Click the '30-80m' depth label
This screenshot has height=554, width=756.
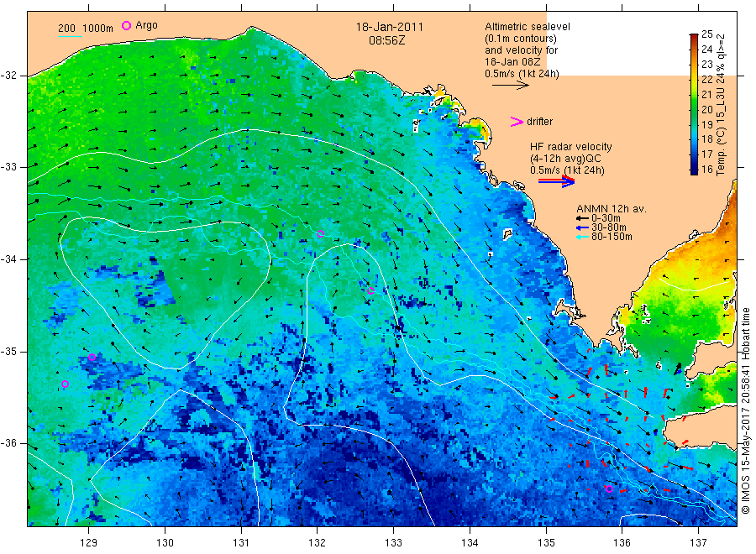click(x=609, y=227)
